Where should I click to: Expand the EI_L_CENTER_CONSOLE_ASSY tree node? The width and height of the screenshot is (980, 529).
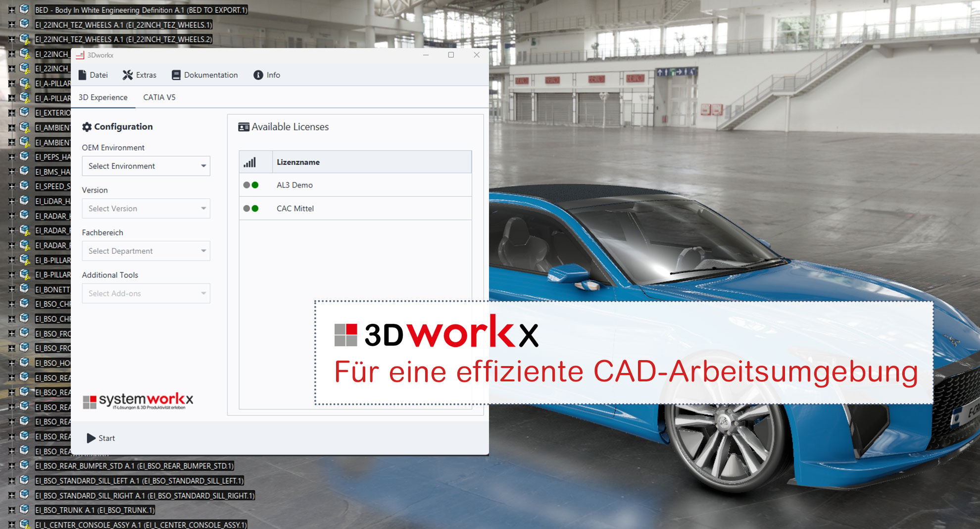point(11,524)
